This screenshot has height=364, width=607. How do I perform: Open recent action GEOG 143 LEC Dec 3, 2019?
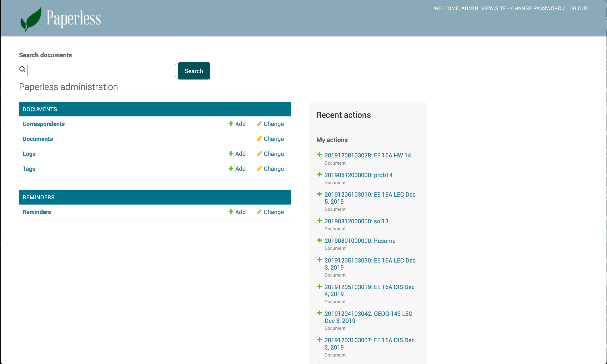click(368, 317)
